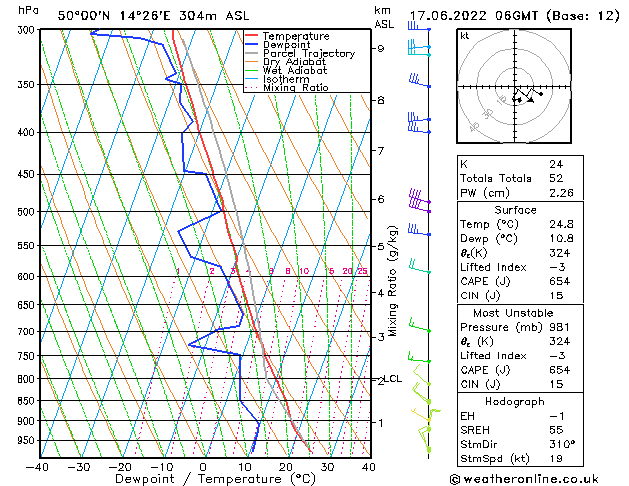Select the 'Dry Adiabat' legend label
Viewport: 629px width, 486px height.
pos(294,62)
